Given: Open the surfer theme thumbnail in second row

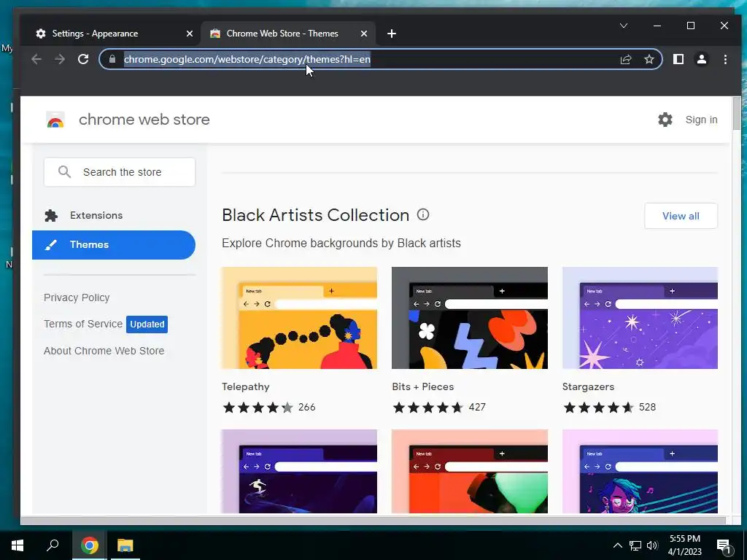Looking at the screenshot, I should click(x=299, y=472).
